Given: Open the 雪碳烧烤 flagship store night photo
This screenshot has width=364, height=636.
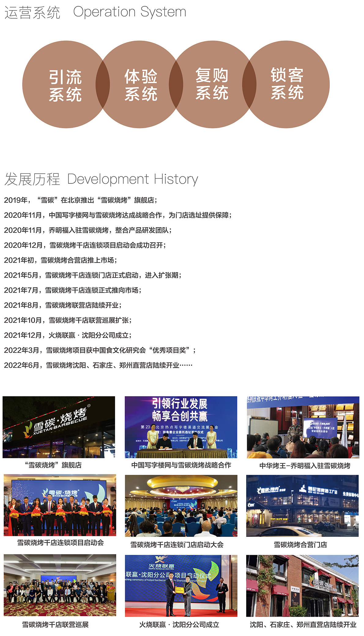Looking at the screenshot, I should pyautogui.click(x=59, y=427).
